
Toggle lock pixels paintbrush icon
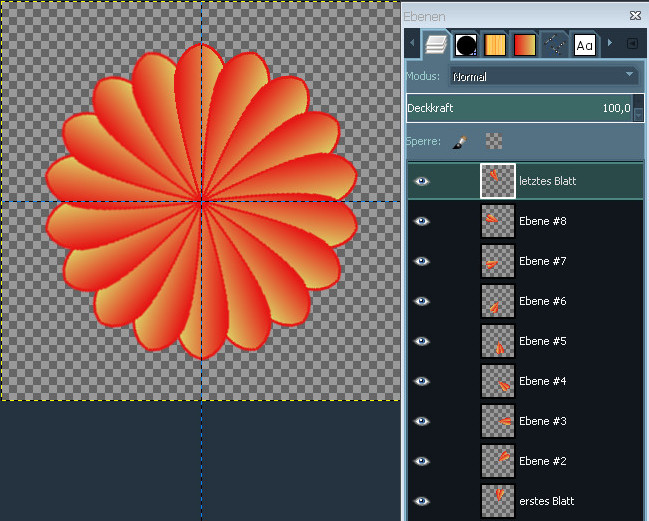460,142
